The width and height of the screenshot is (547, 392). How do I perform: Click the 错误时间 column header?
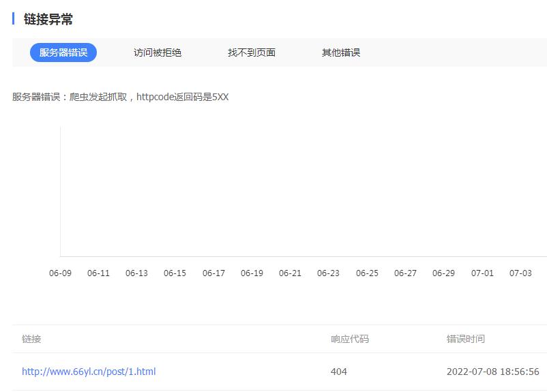pos(466,339)
